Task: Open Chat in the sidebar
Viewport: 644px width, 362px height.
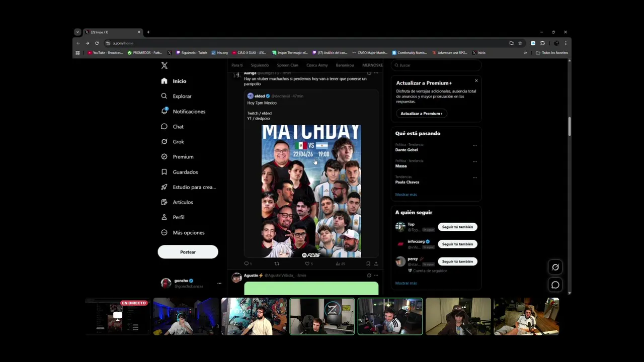Action: pyautogui.click(x=173, y=127)
